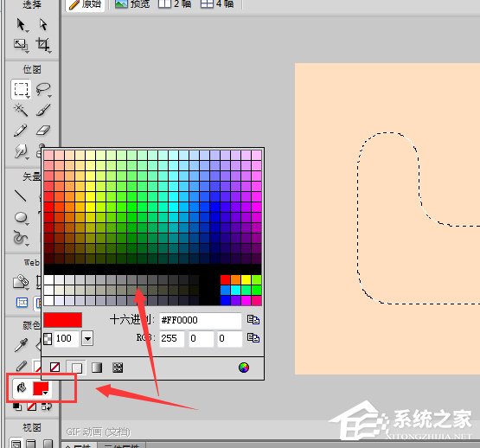Set fill to no color
Image resolution: width=480 pixels, height=448 pixels.
tap(54, 367)
